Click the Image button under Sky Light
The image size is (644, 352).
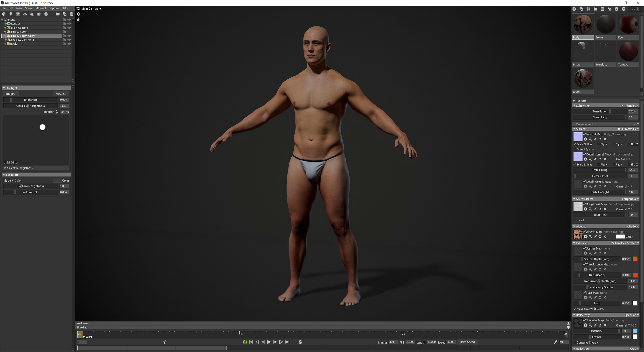click(11, 94)
